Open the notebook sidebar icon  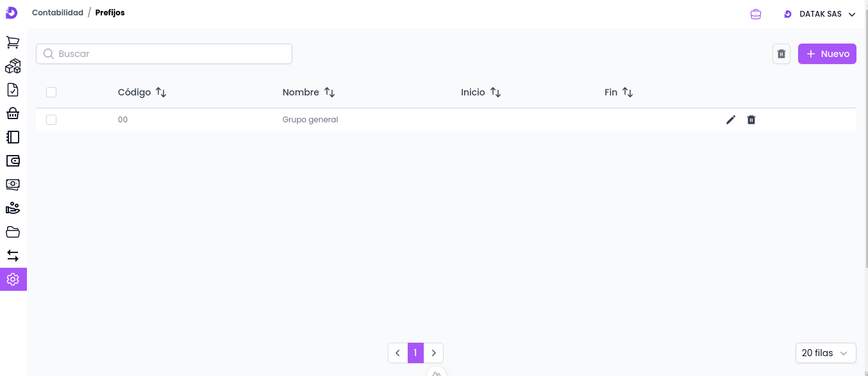(x=13, y=137)
